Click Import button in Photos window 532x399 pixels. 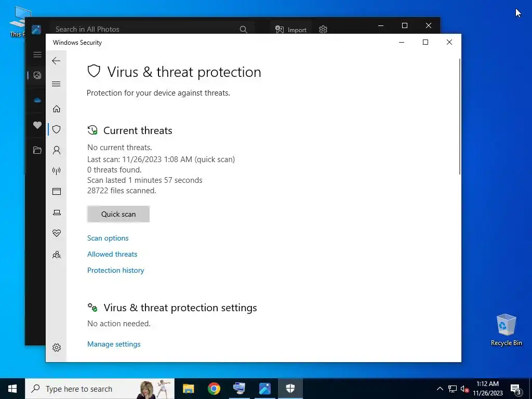[x=291, y=30]
